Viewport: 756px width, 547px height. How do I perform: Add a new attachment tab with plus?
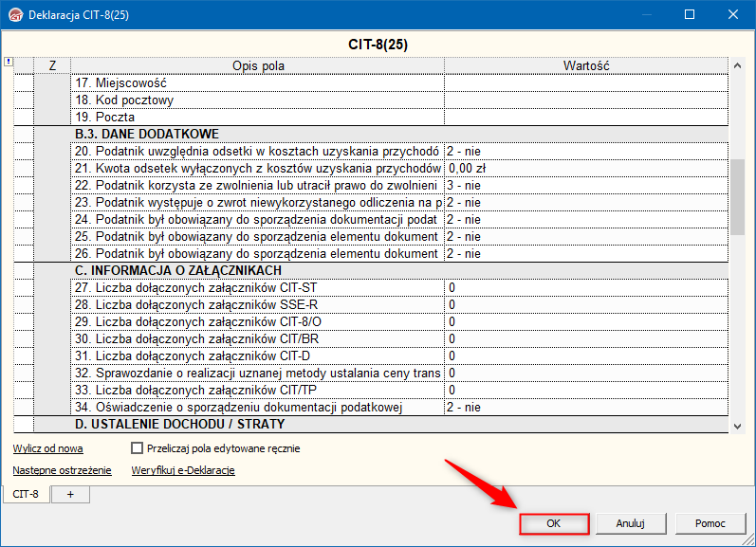click(x=70, y=495)
